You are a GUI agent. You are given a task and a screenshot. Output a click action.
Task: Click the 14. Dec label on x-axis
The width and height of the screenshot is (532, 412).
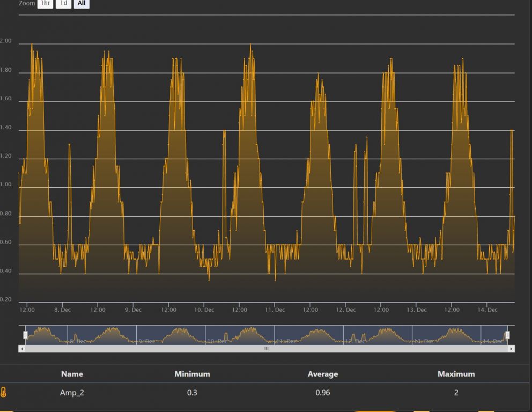[x=487, y=310]
